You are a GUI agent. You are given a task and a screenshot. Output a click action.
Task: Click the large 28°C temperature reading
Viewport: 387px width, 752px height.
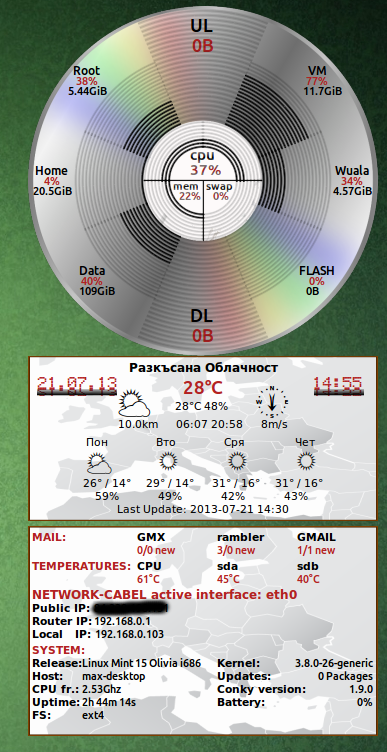click(x=203, y=388)
